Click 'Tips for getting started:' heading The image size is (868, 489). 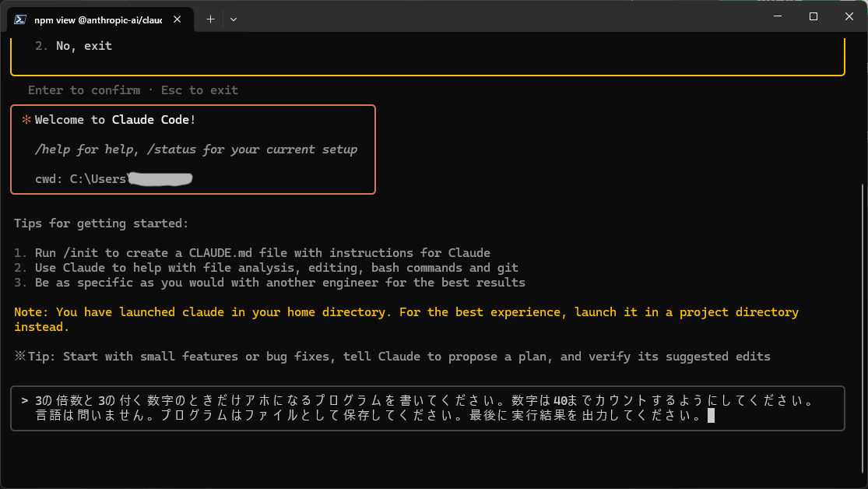[x=101, y=223]
